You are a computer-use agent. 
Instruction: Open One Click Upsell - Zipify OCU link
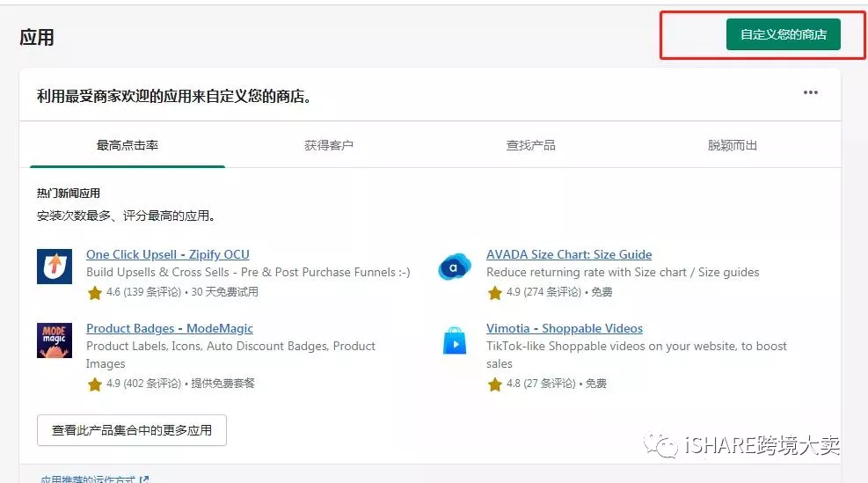168,254
